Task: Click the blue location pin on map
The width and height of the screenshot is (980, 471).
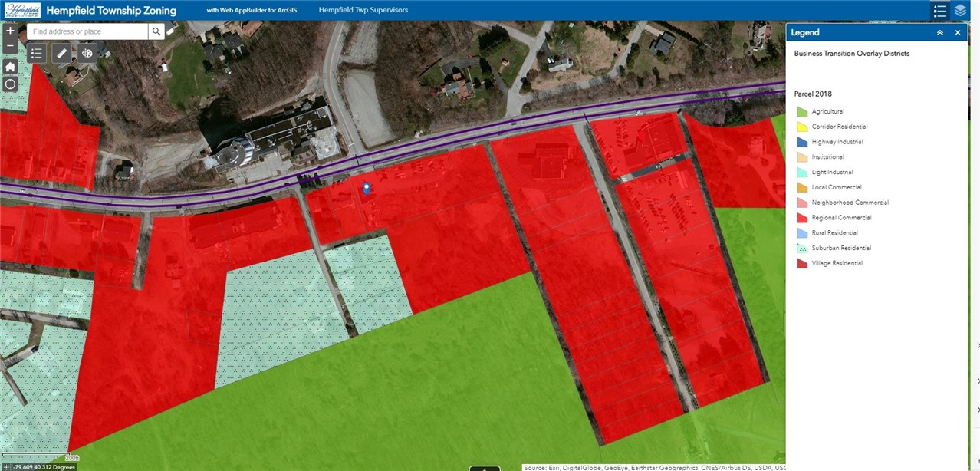Action: (x=367, y=188)
